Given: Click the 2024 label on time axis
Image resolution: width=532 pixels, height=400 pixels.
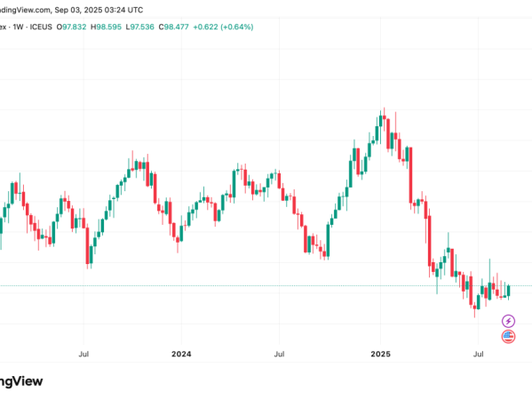Looking at the screenshot, I should [x=181, y=354].
